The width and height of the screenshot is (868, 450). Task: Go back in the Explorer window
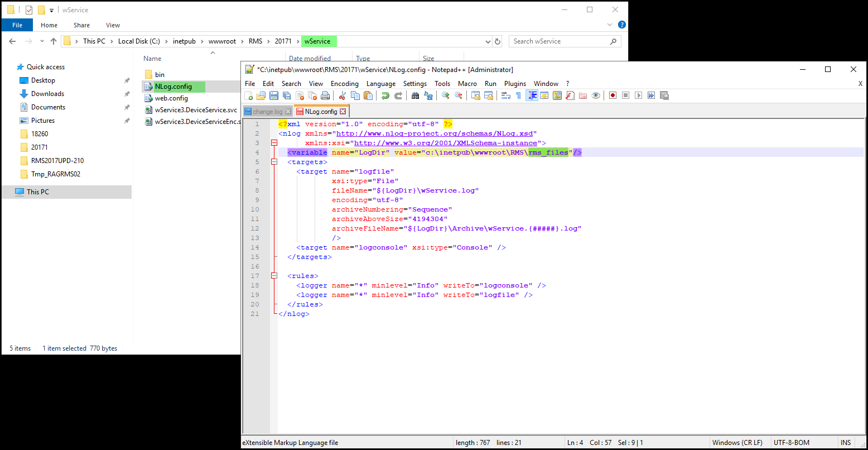coord(12,41)
